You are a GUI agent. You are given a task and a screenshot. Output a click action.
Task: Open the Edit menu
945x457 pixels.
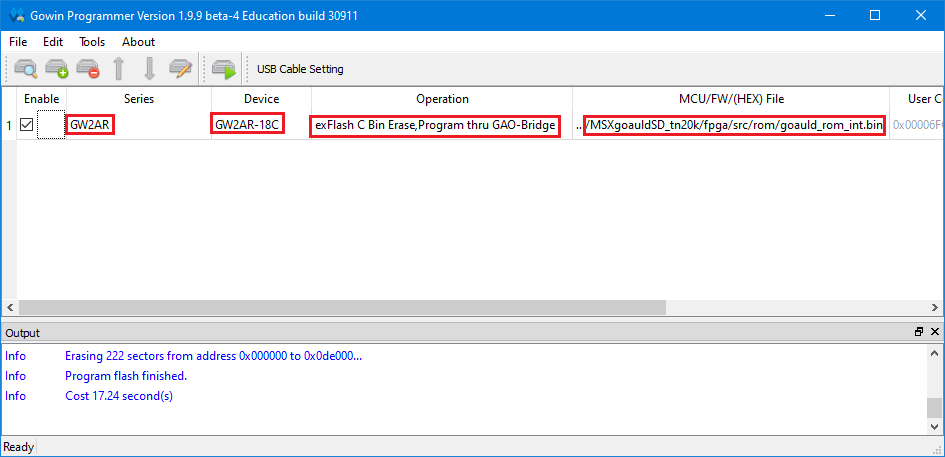53,42
